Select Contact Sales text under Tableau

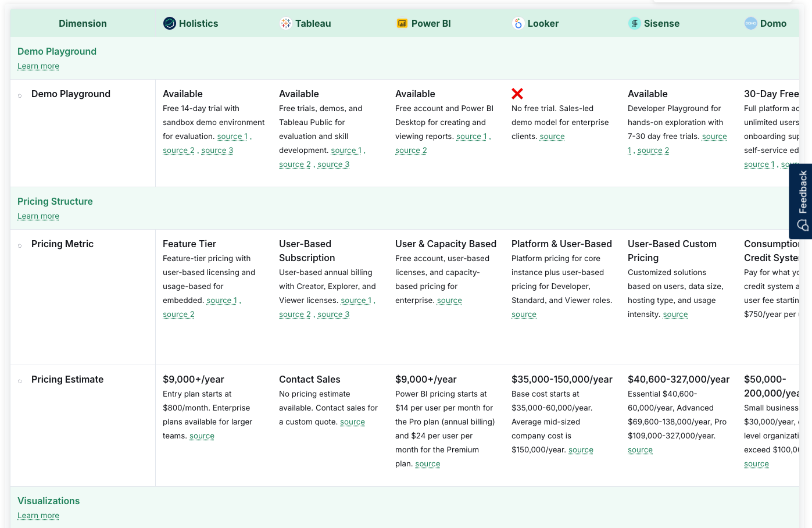coord(310,379)
